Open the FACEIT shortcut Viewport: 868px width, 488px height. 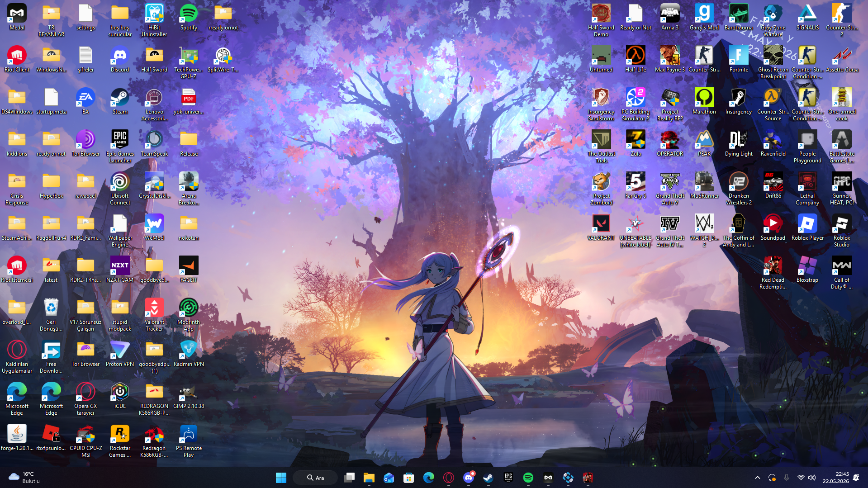[x=189, y=270]
